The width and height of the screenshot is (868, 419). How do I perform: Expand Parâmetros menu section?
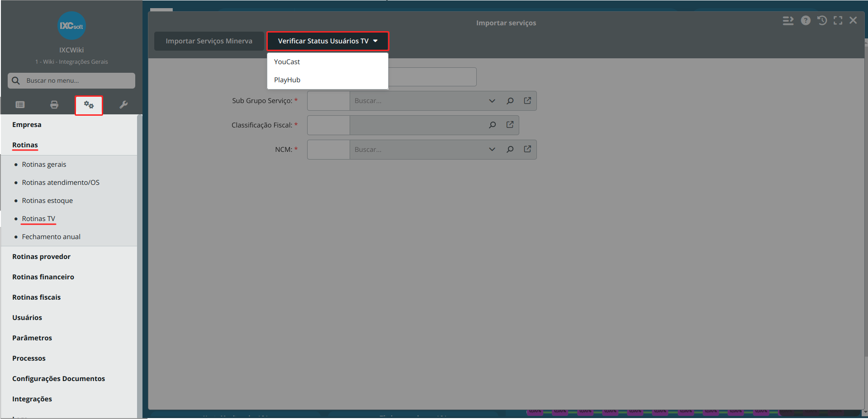tap(32, 338)
